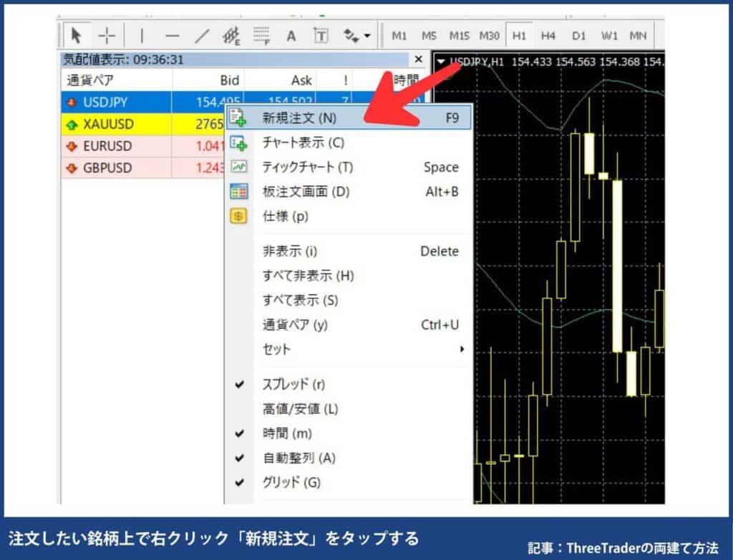Select the XAUUSD row
This screenshot has width=733, height=560.
point(142,124)
